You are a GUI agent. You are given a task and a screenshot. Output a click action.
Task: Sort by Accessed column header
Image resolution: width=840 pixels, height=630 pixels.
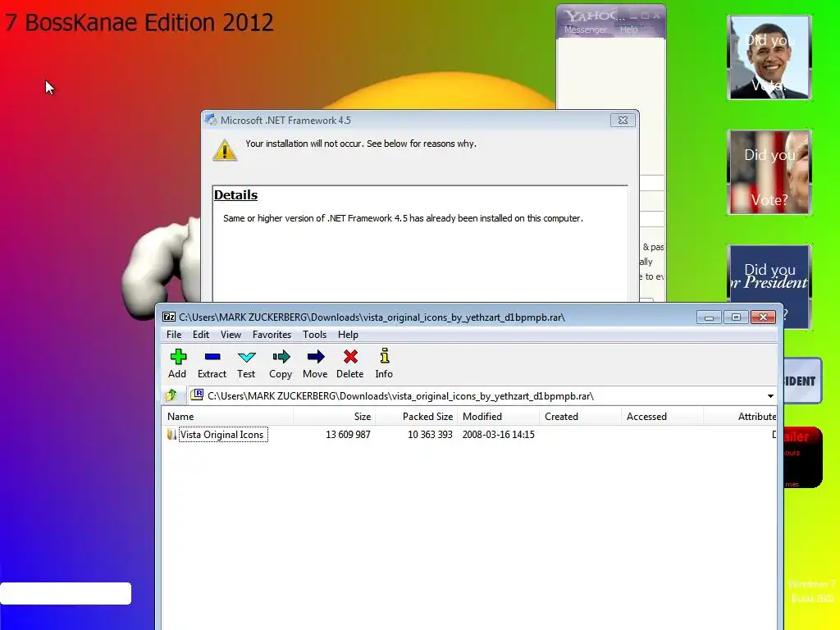pyautogui.click(x=662, y=416)
